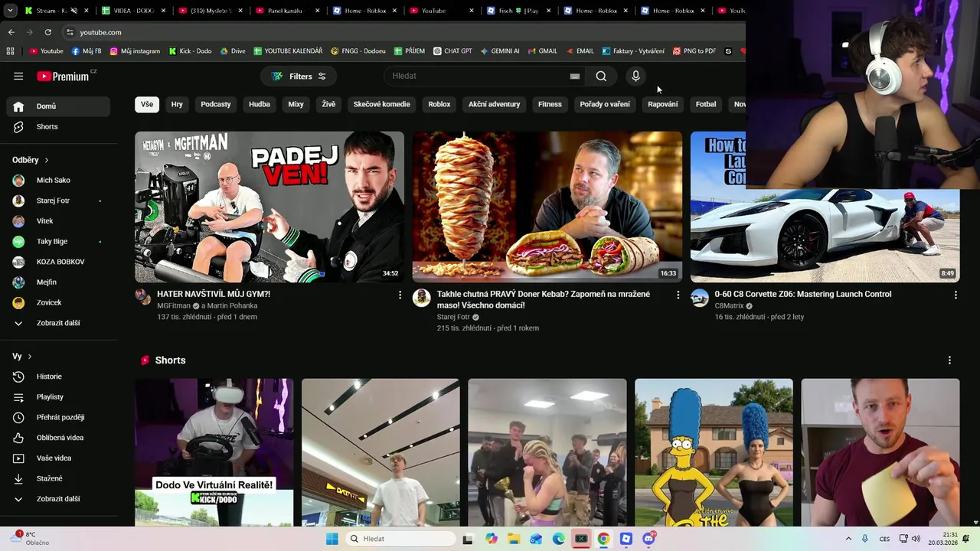The height and width of the screenshot is (551, 980).
Task: Play the C8 Corvette Z06 video thumbnail
Action: tap(825, 207)
